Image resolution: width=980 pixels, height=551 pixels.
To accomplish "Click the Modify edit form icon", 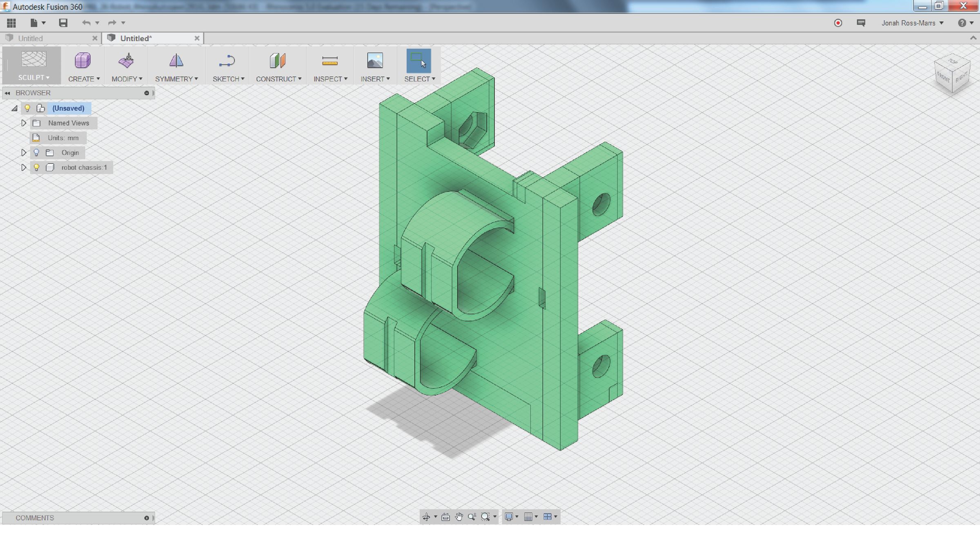I will pos(127,60).
